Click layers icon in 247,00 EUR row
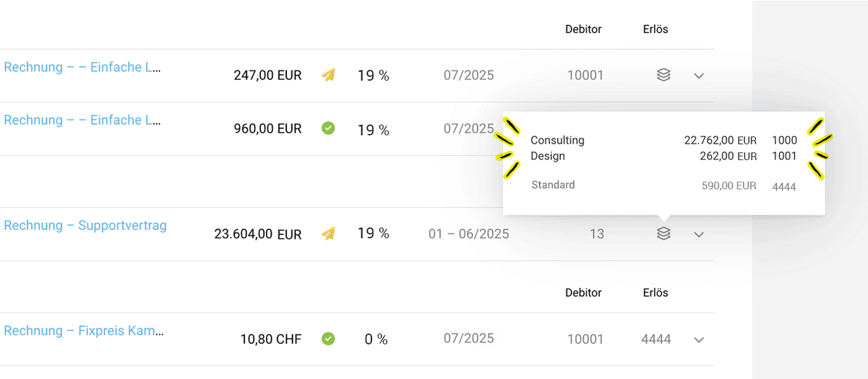 click(663, 76)
